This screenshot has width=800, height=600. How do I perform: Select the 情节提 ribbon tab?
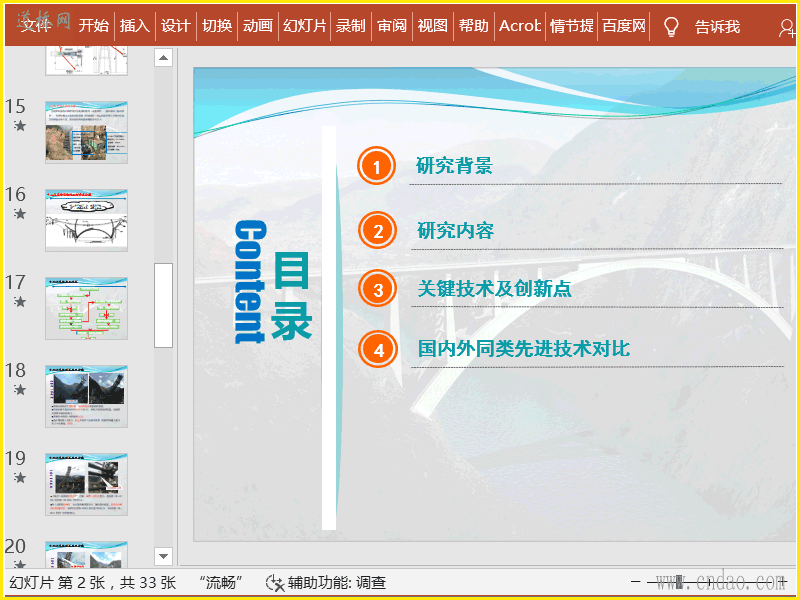tap(571, 26)
